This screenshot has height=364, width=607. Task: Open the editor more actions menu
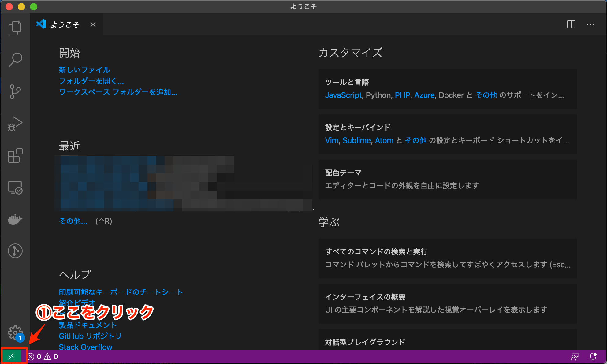(590, 24)
